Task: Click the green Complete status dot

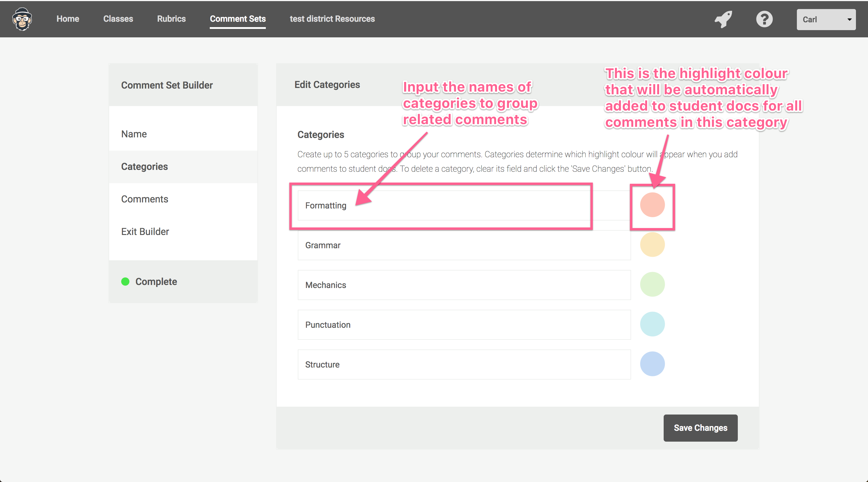Action: click(125, 282)
